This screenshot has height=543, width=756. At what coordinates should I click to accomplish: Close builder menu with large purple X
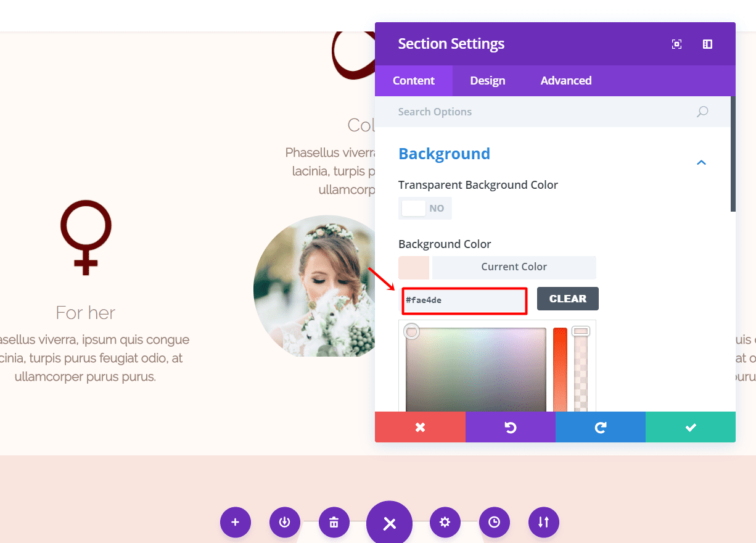[x=389, y=523]
